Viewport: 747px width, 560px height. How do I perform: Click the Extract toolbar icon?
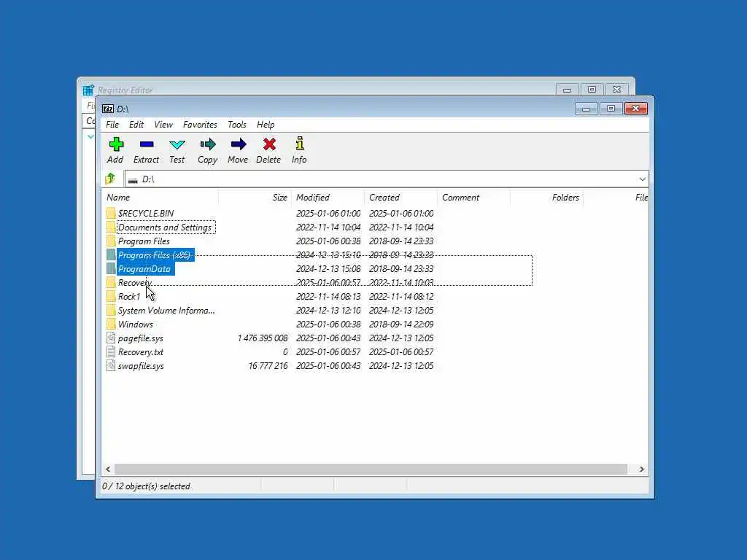pos(146,144)
